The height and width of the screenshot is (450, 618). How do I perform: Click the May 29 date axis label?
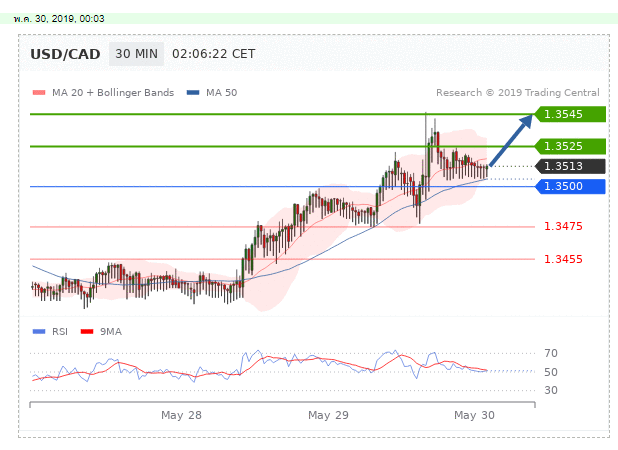coord(328,415)
